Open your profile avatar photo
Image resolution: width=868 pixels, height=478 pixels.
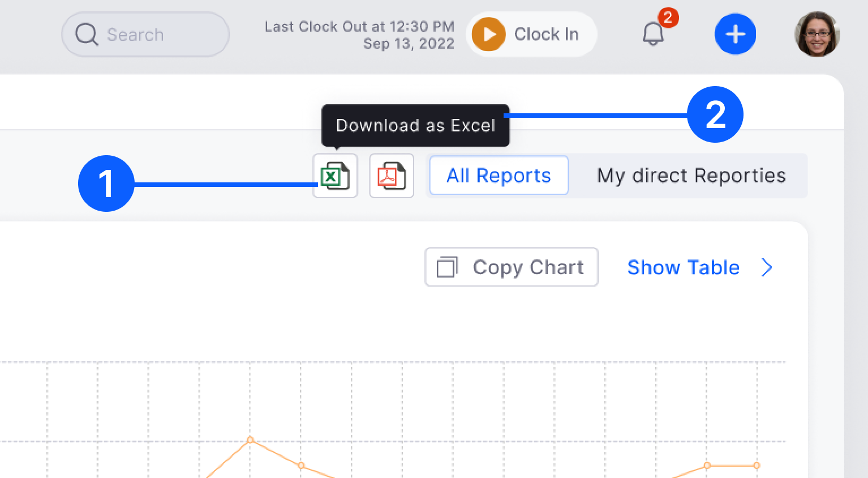coord(817,34)
